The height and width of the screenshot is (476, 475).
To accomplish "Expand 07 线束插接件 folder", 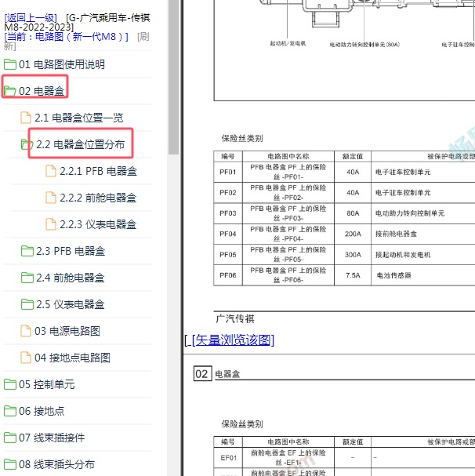I will click(x=52, y=438).
